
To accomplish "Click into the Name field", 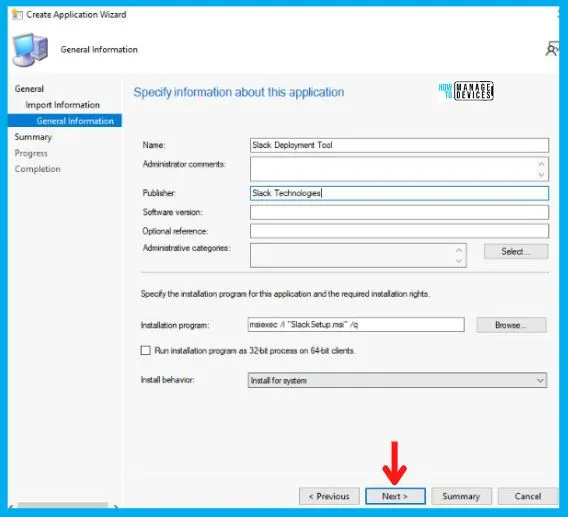I will click(399, 145).
